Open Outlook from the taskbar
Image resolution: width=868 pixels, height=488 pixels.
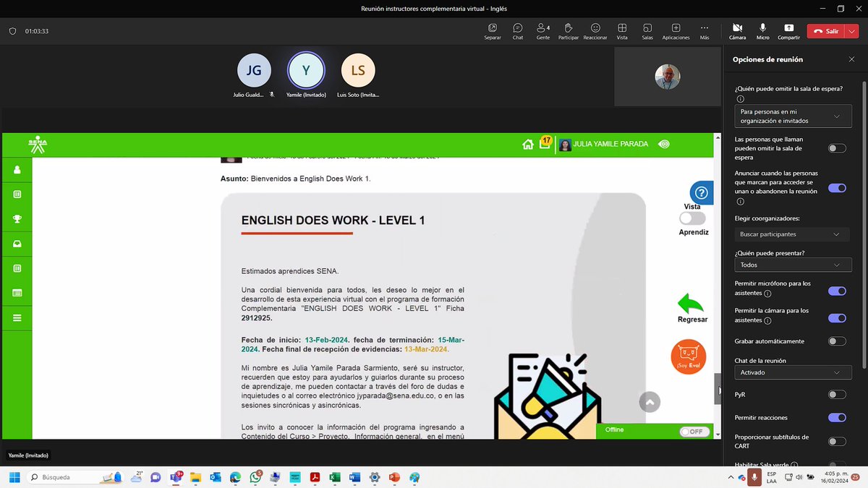(x=216, y=477)
